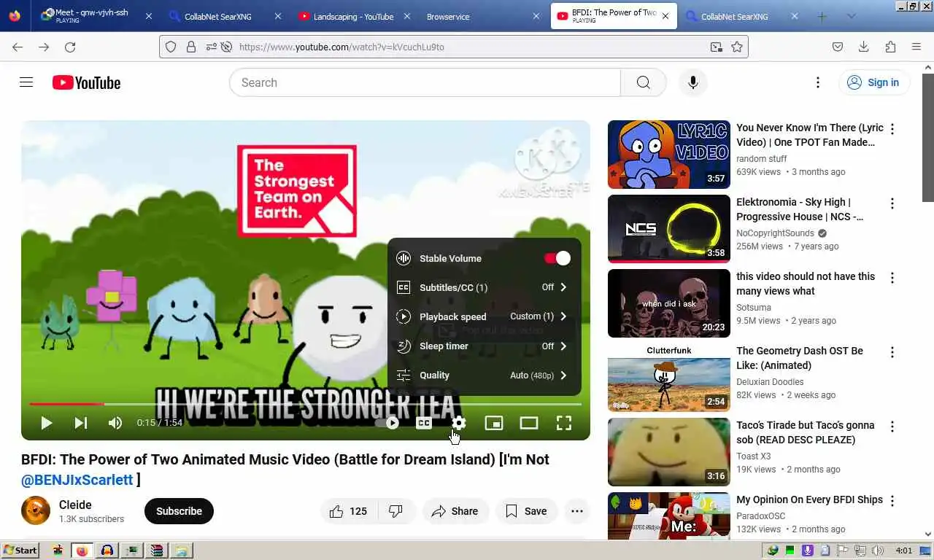934x560 pixels.
Task: Open options for Elektronomia Sky High video
Action: 892,203
